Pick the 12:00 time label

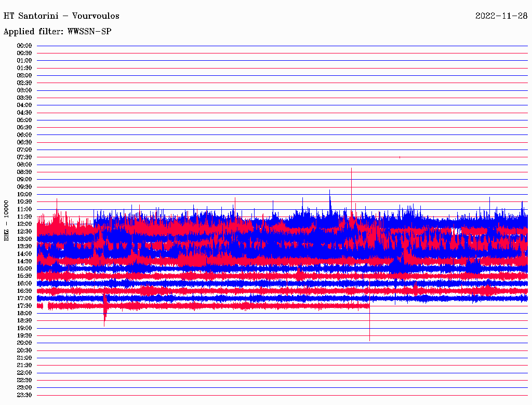[24, 224]
